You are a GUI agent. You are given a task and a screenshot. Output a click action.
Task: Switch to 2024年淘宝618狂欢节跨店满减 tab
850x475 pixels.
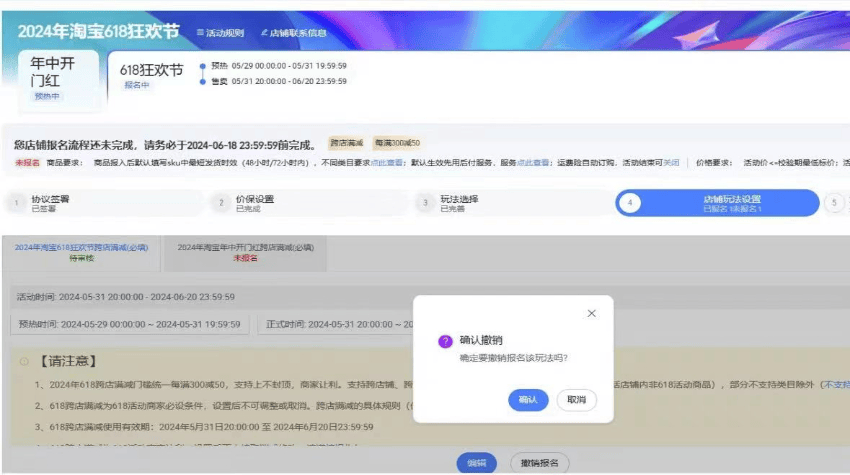point(81,253)
